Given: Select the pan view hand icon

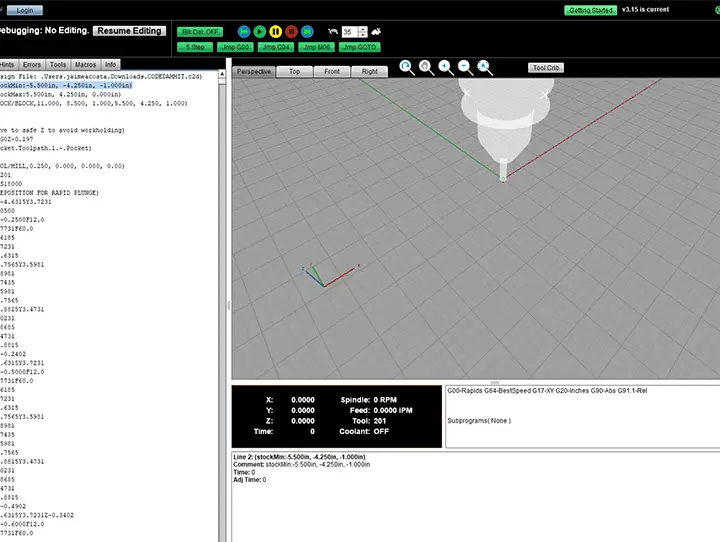Looking at the screenshot, I should [x=426, y=68].
